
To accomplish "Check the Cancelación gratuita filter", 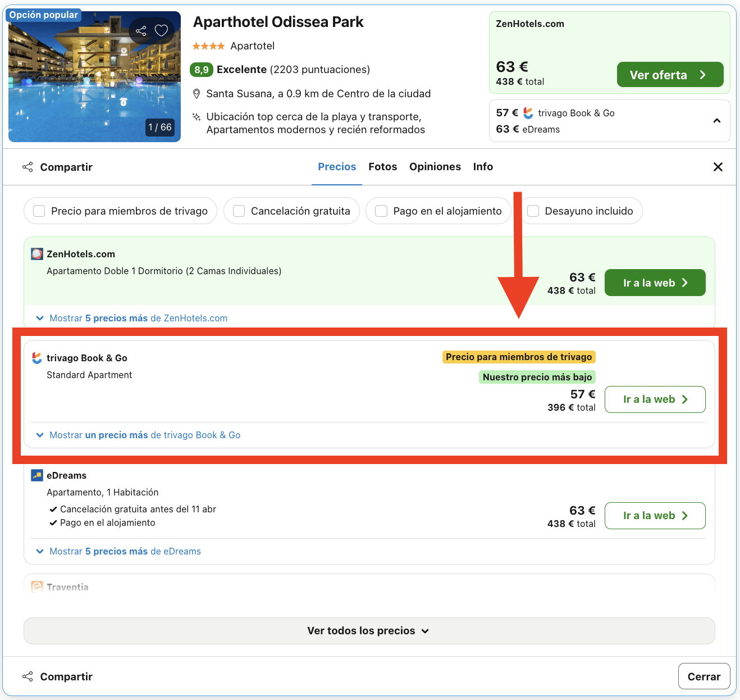I will pyautogui.click(x=239, y=211).
